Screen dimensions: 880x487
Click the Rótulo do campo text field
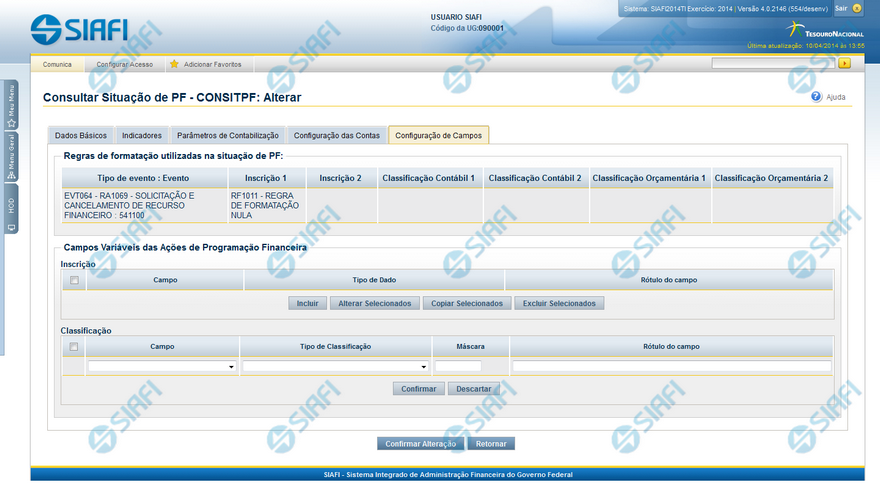(671, 367)
